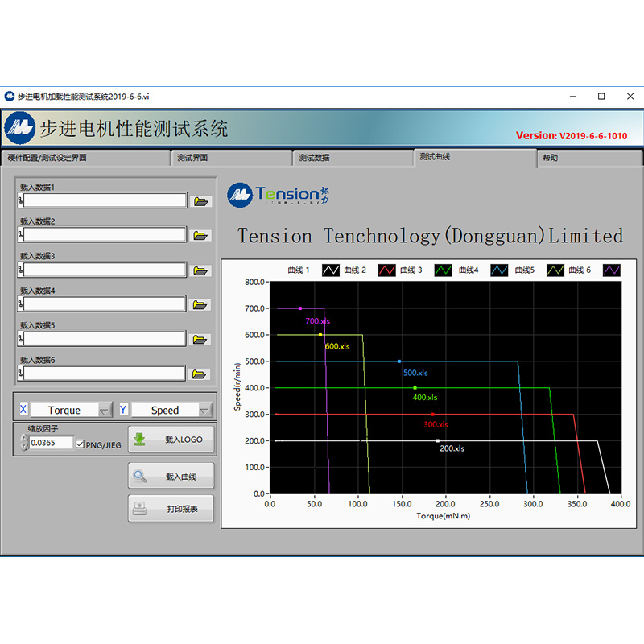Click folder icon beside 載入数据3 field

[201, 270]
